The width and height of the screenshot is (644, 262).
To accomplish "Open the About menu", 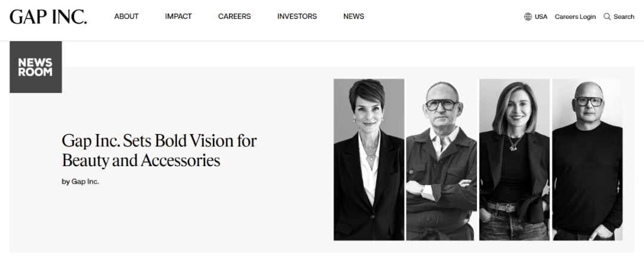I will (x=126, y=17).
